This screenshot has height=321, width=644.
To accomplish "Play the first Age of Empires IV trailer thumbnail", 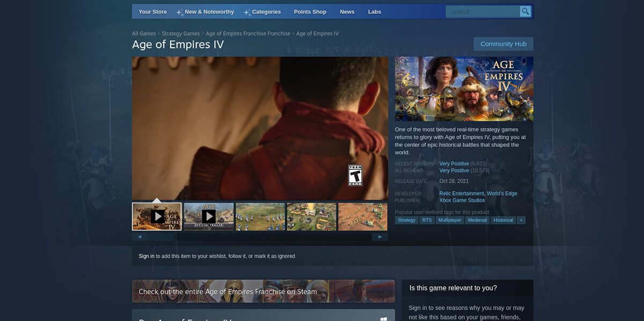I will (157, 217).
